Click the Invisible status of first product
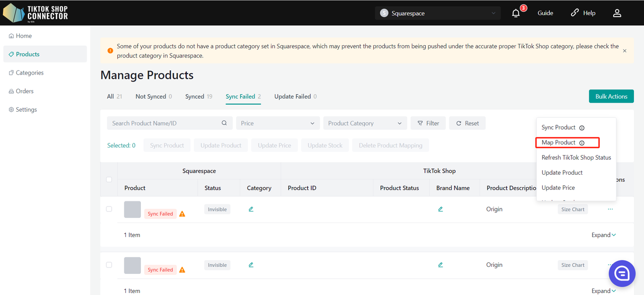 click(x=217, y=209)
